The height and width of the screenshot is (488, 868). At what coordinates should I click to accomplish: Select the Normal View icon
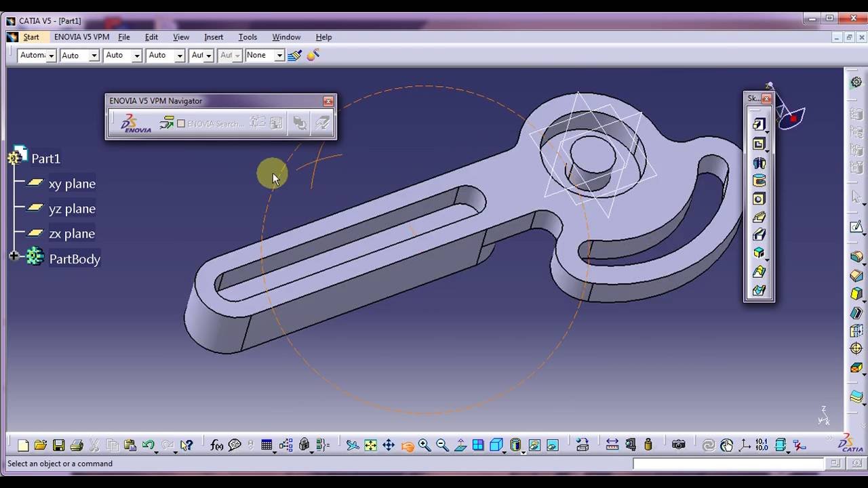(x=460, y=445)
